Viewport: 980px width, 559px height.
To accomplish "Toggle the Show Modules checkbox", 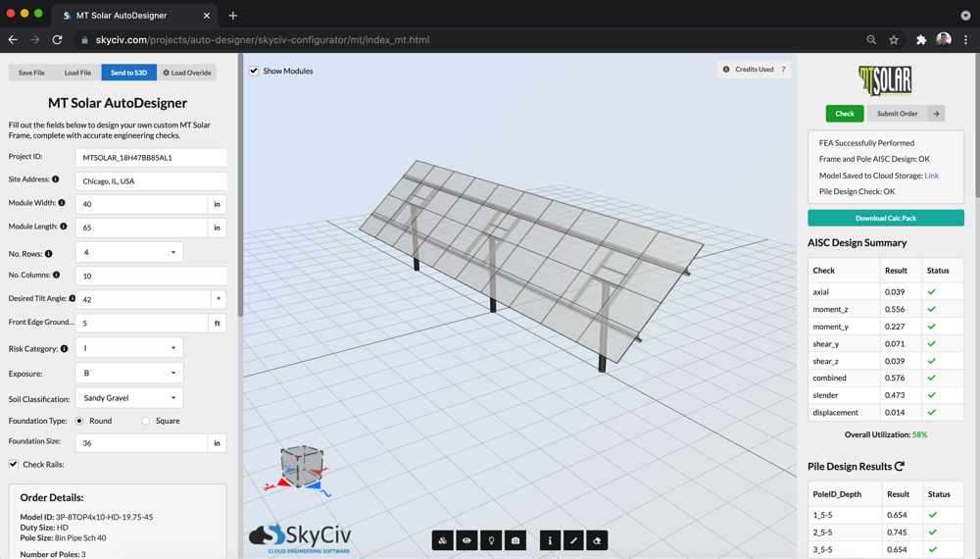I will [x=254, y=71].
